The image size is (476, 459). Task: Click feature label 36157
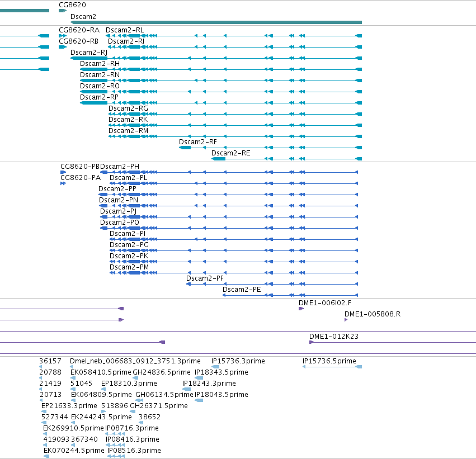50,362
